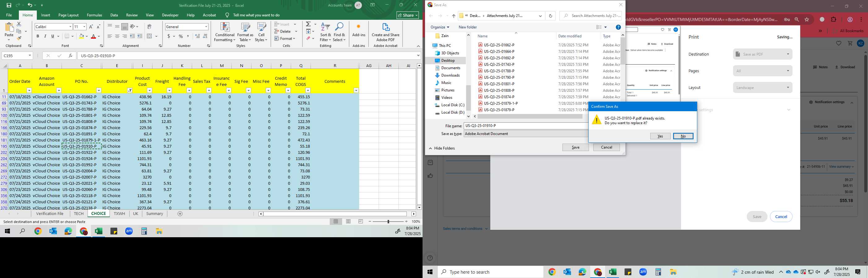Image resolution: width=868 pixels, height=278 pixels.
Task: Switch to Normal view in status bar
Action: coord(336,221)
